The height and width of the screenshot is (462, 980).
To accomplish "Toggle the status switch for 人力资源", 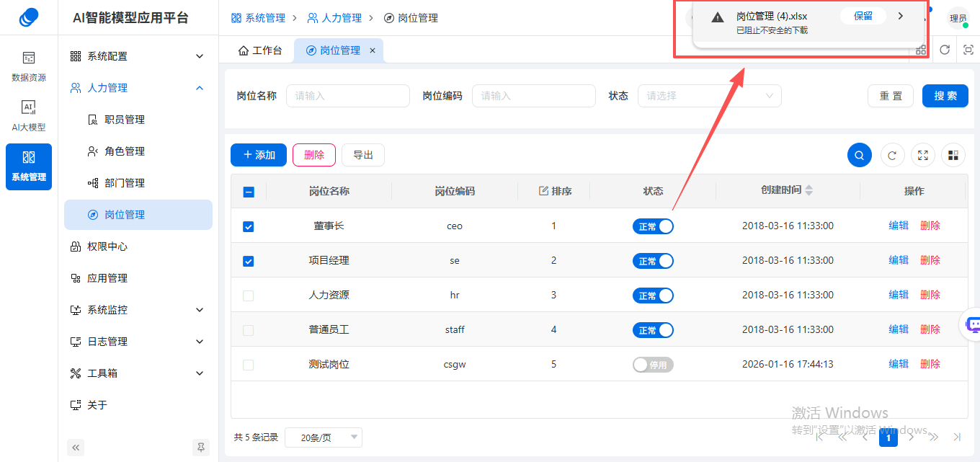I will coord(653,296).
